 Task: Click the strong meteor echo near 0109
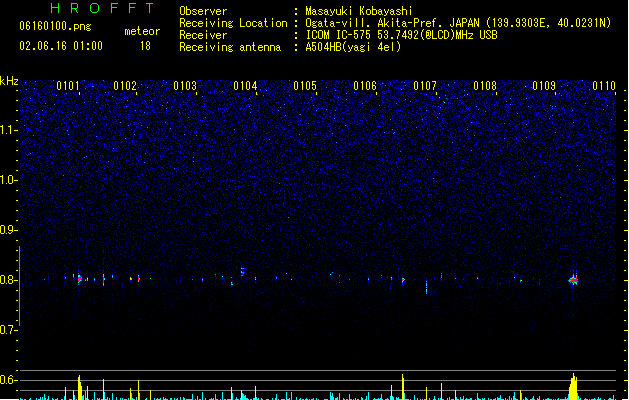pyautogui.click(x=574, y=280)
